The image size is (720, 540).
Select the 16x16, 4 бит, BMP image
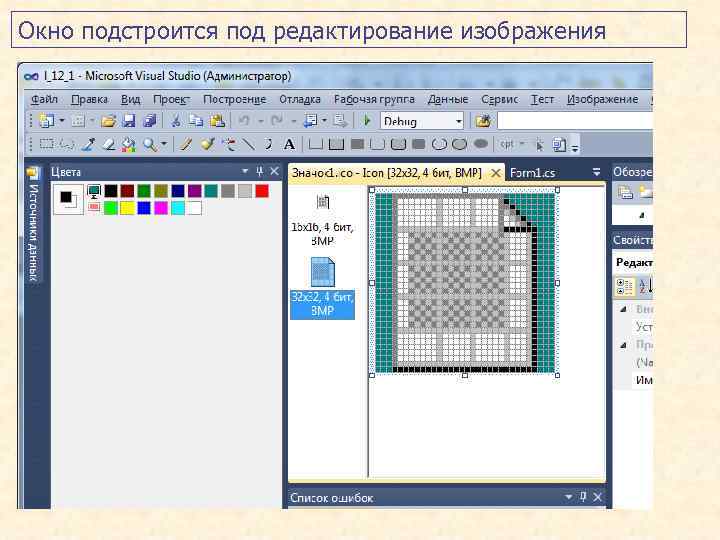(322, 219)
